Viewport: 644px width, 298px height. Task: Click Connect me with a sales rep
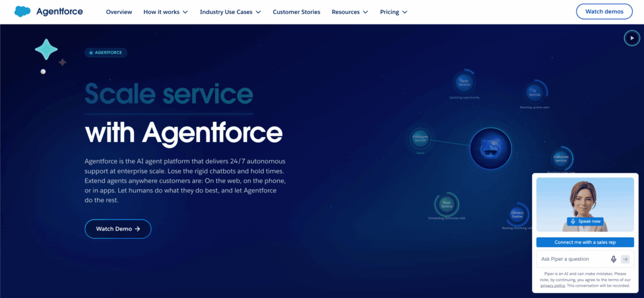(586, 242)
